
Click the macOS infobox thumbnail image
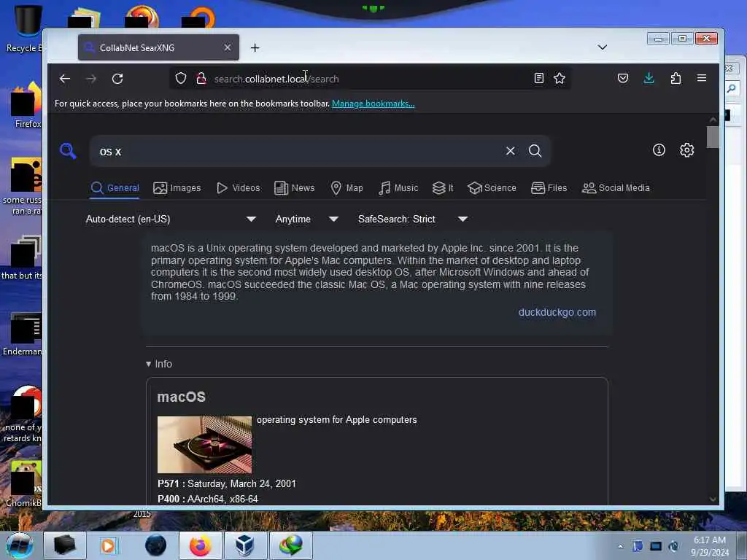204,445
